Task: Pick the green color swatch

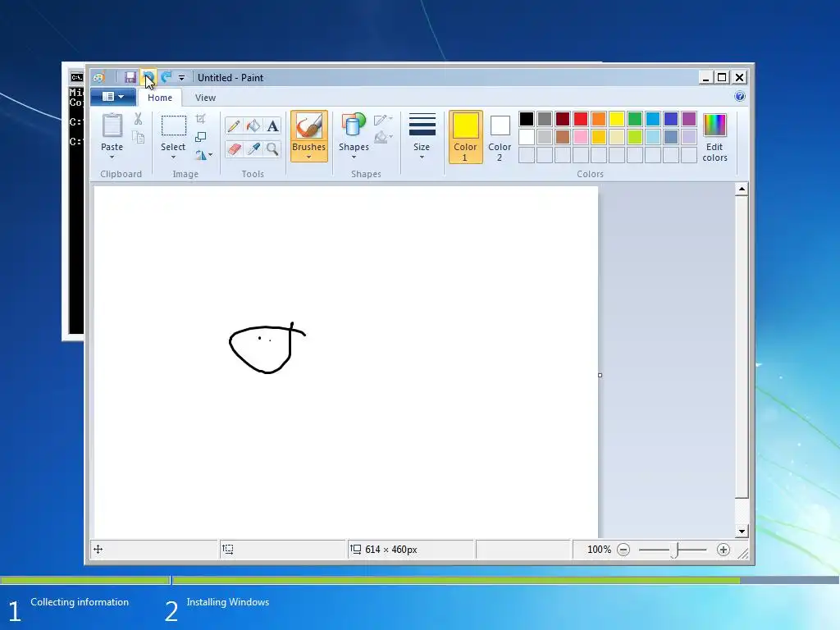Action: pyautogui.click(x=635, y=119)
